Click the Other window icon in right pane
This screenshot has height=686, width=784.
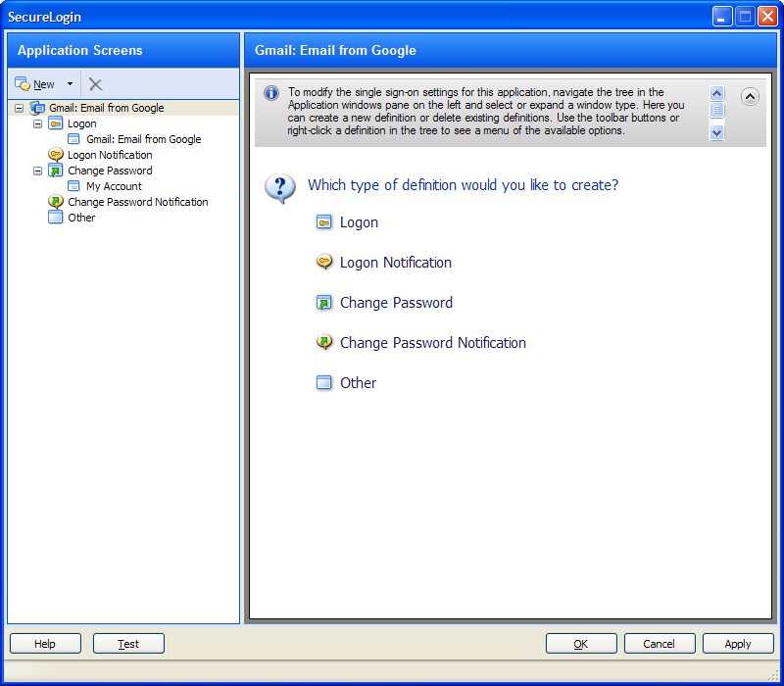tap(324, 383)
